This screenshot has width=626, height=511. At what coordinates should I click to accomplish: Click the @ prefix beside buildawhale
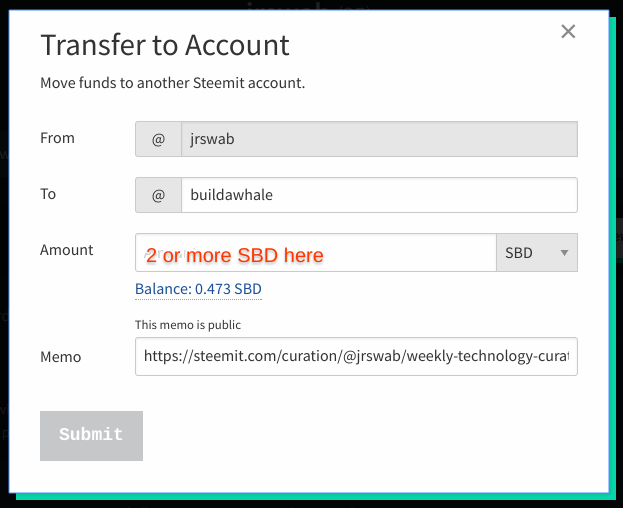pyautogui.click(x=158, y=195)
